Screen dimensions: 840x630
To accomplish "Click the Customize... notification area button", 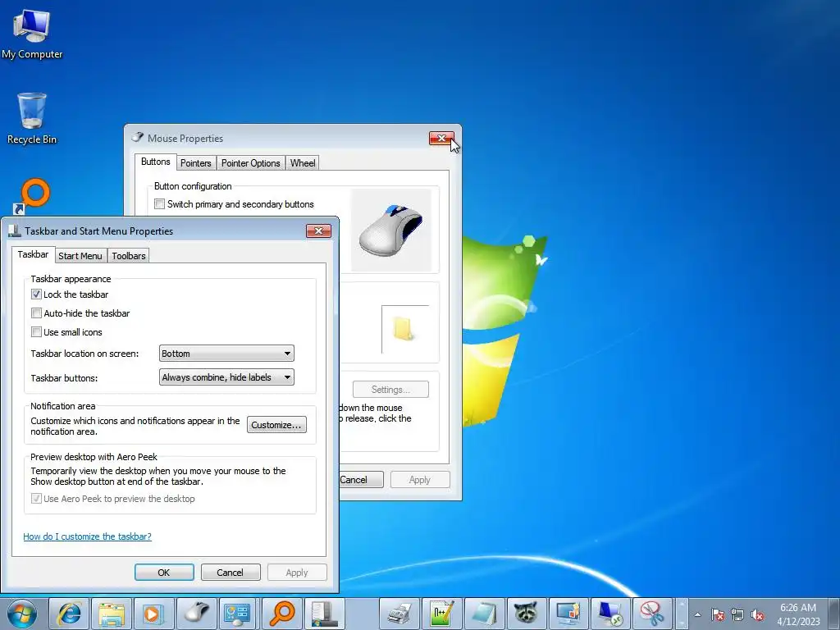I will pyautogui.click(x=276, y=425).
